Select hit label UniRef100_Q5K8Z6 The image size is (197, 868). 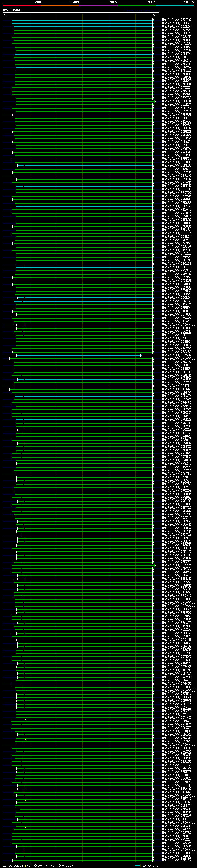176,396
